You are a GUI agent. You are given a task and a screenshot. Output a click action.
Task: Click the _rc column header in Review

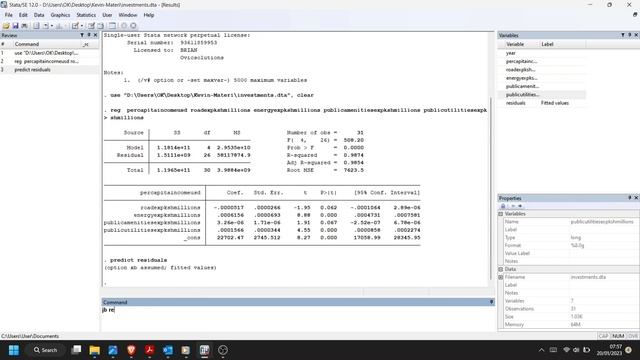coord(86,44)
